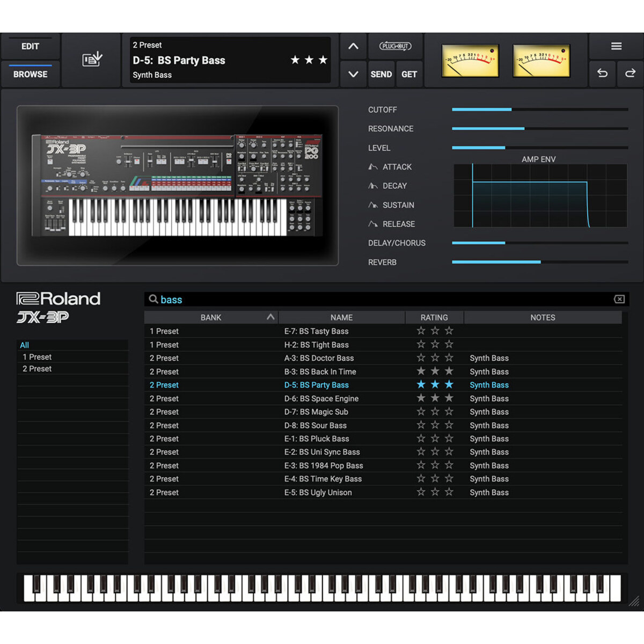This screenshot has width=644, height=644.
Task: Open the hamburger menu at top right
Action: coord(616,46)
